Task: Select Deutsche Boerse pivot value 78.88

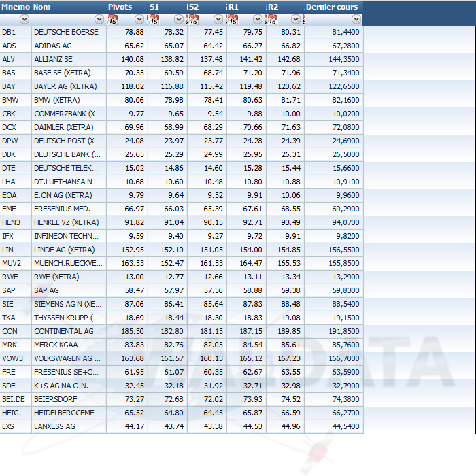Action: click(127, 32)
